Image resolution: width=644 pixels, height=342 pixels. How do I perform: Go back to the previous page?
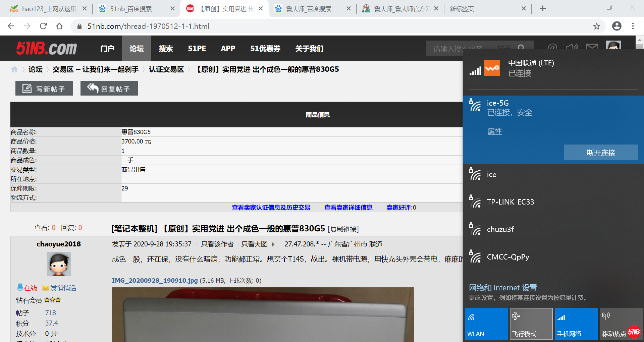click(x=11, y=26)
